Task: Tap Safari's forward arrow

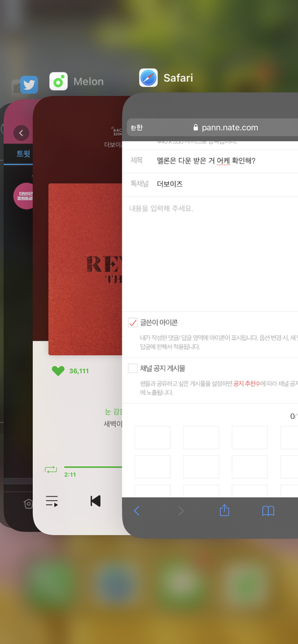Action: pos(181,511)
